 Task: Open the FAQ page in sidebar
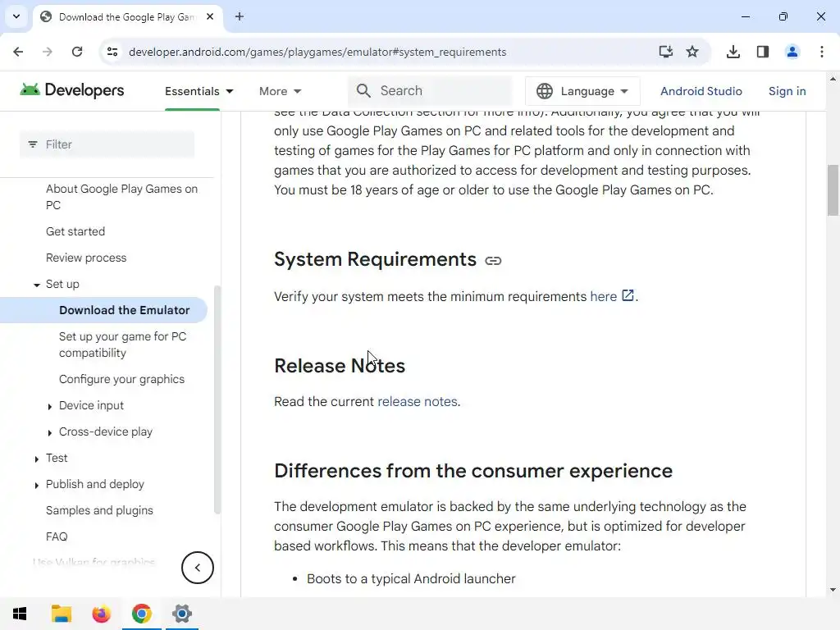(x=57, y=536)
